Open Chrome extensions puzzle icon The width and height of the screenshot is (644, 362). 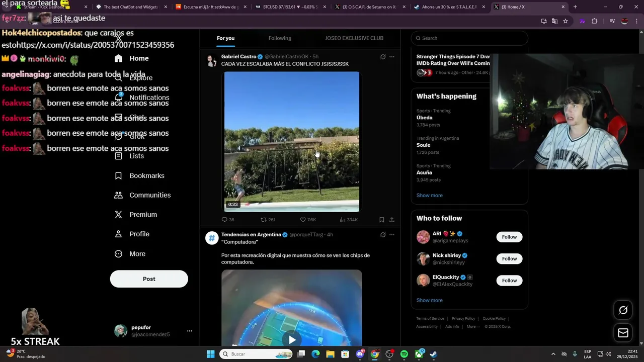[595, 21]
